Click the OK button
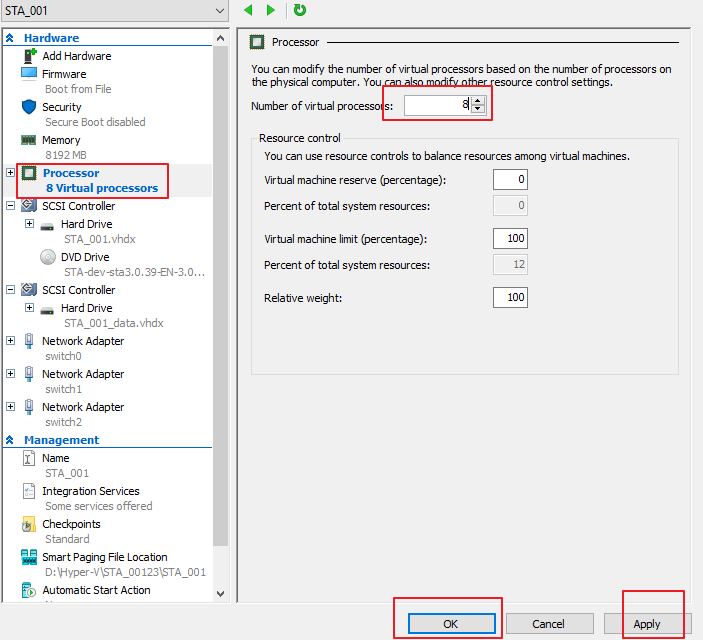Screen dimensions: 703x640 (451, 623)
